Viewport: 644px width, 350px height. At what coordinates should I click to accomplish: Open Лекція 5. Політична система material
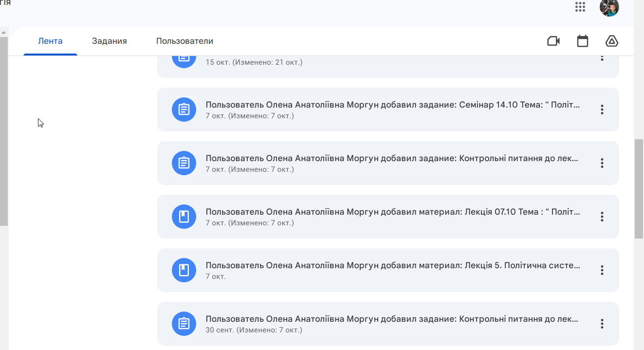pyautogui.click(x=388, y=270)
